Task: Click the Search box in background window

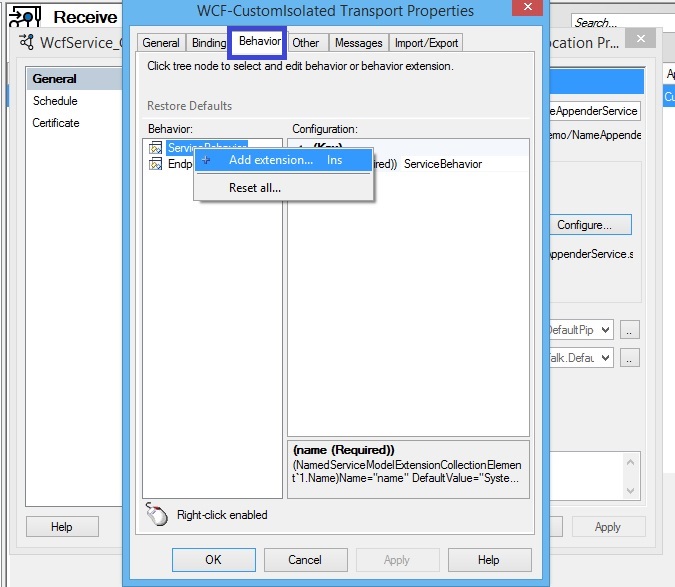Action: pos(622,22)
